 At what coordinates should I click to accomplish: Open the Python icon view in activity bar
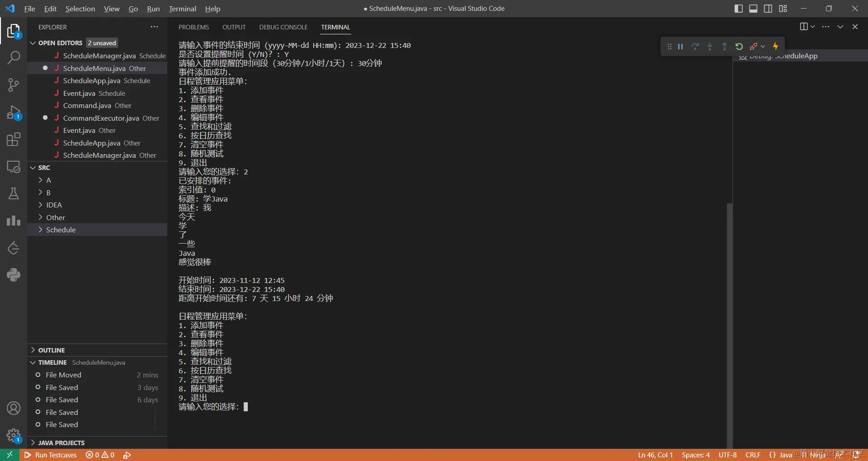coord(14,275)
